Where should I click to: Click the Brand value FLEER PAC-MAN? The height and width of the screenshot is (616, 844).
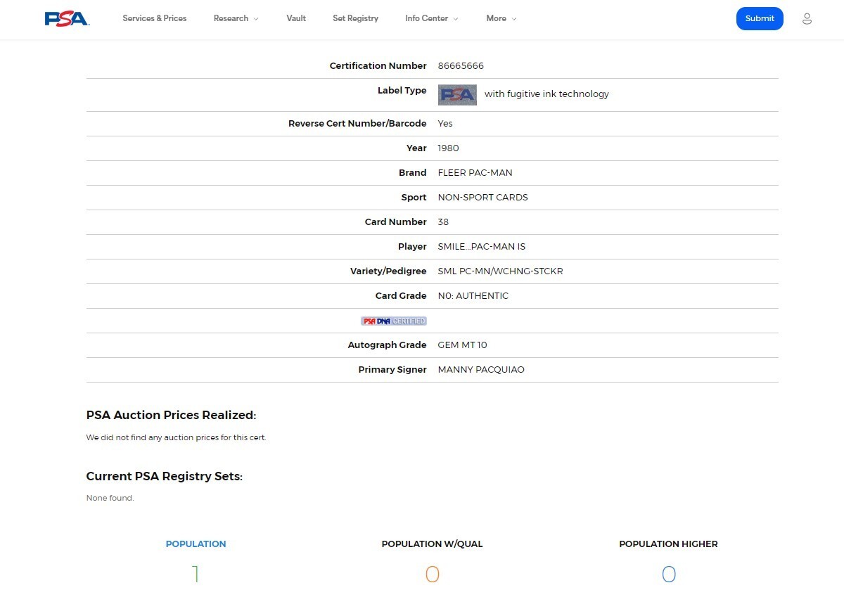tap(475, 173)
